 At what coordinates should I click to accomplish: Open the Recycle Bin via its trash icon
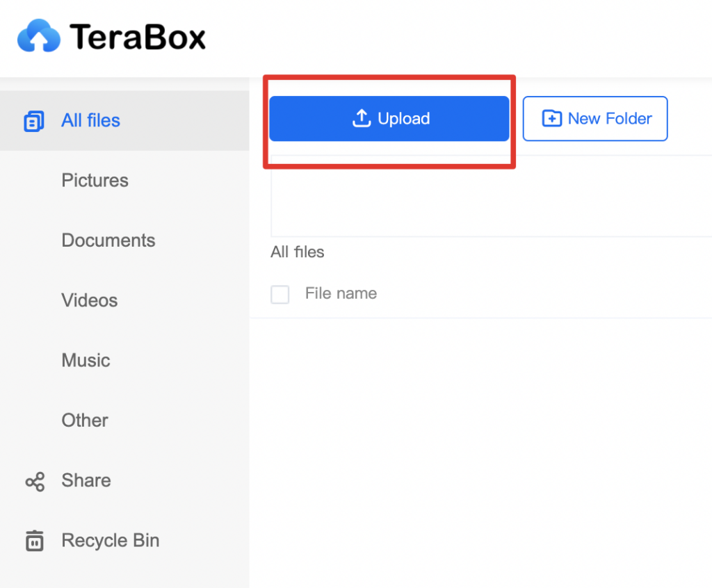(x=33, y=540)
